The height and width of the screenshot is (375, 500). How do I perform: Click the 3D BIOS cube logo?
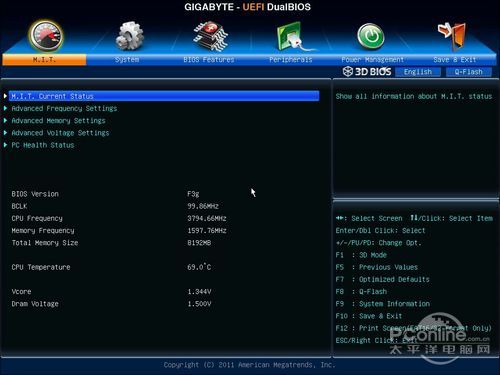348,71
